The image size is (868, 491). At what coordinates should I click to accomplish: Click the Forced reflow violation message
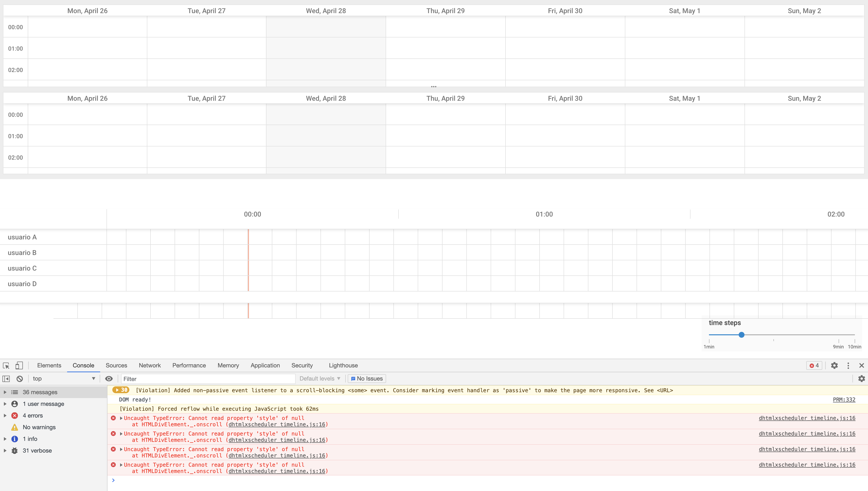point(219,409)
